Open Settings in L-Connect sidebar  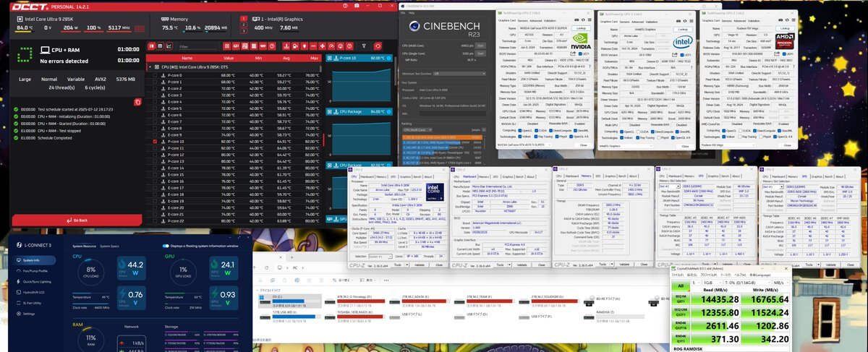click(25, 314)
